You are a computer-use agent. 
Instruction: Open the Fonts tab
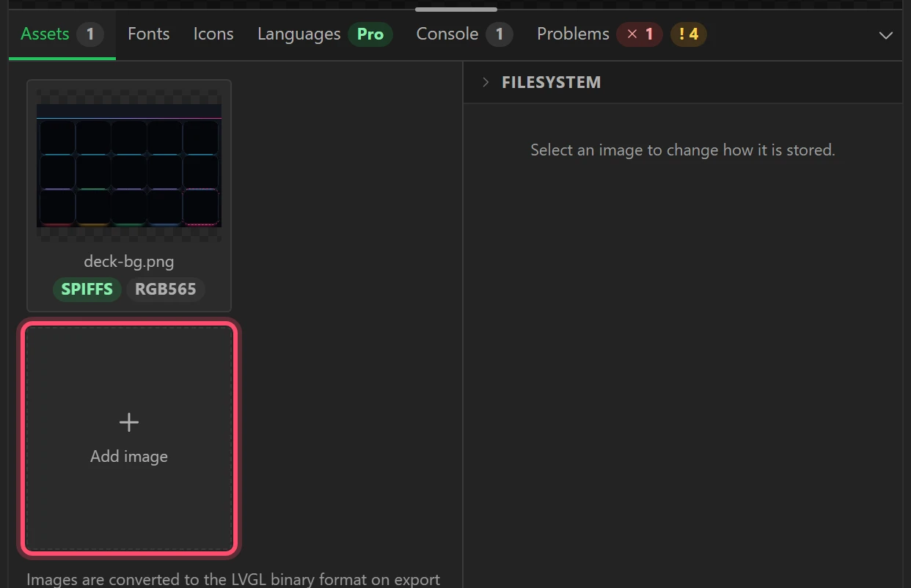tap(148, 34)
